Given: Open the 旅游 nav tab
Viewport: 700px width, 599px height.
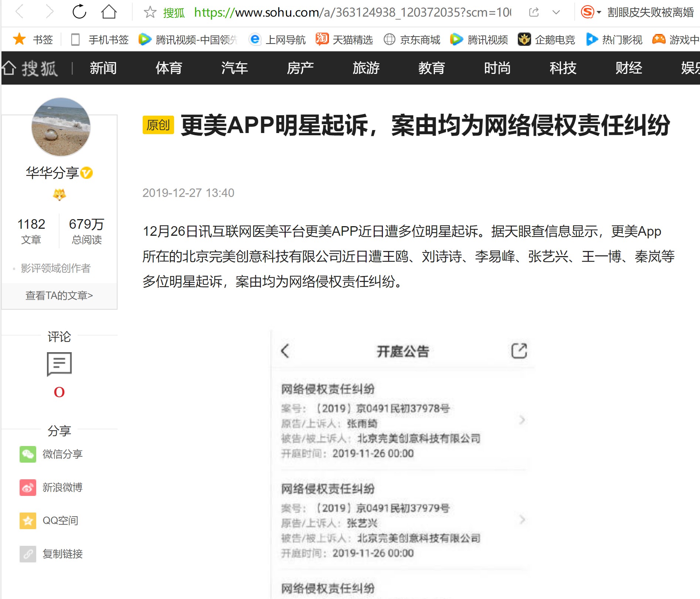Looking at the screenshot, I should (366, 68).
